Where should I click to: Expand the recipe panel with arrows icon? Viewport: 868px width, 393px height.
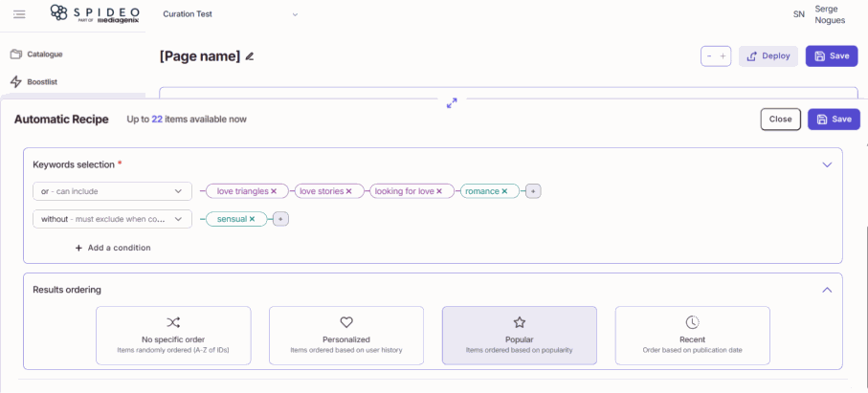tap(452, 103)
